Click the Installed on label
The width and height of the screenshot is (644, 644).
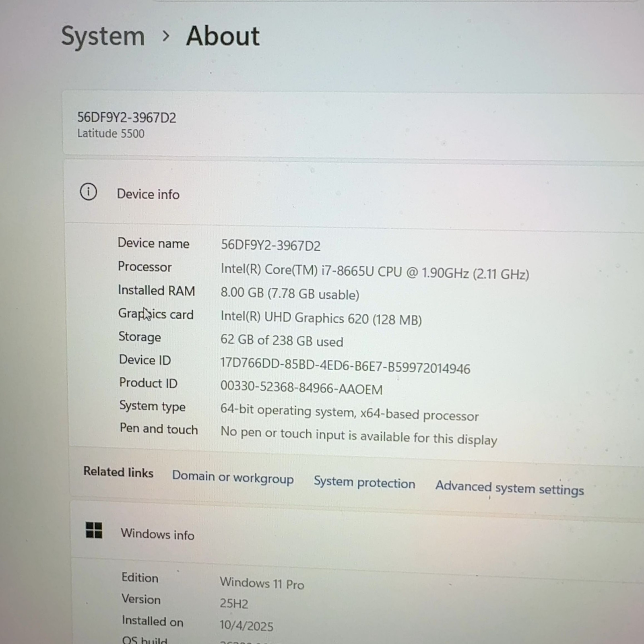coord(153,621)
